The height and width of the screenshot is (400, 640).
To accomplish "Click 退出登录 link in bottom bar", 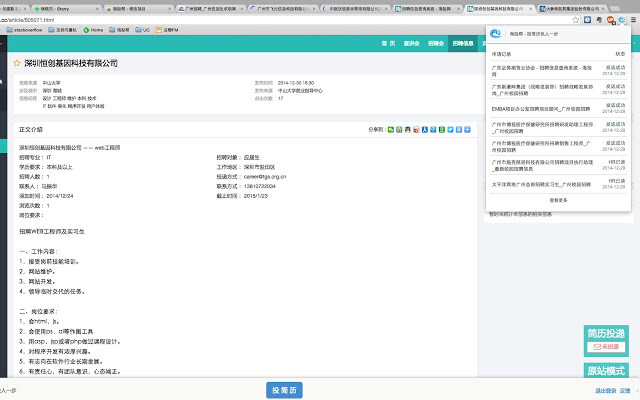I will point(606,391).
